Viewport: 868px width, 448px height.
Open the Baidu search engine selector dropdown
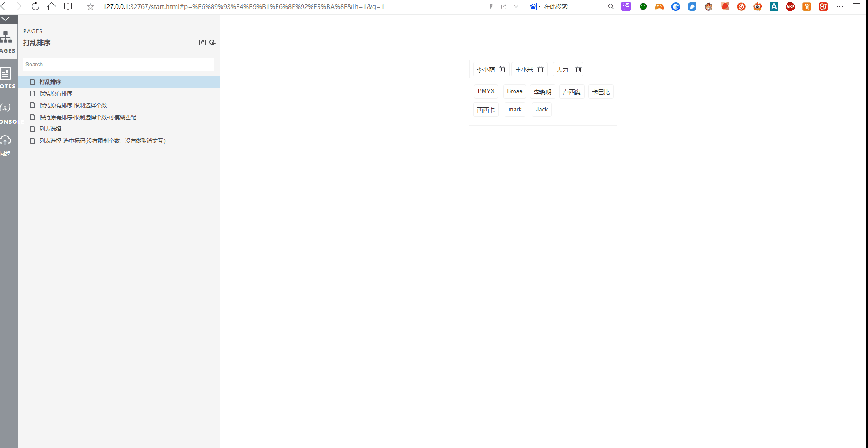click(x=535, y=6)
